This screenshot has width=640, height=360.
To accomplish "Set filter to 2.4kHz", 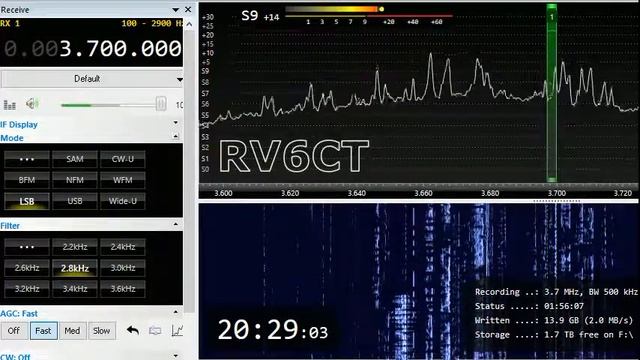I will [x=122, y=247].
